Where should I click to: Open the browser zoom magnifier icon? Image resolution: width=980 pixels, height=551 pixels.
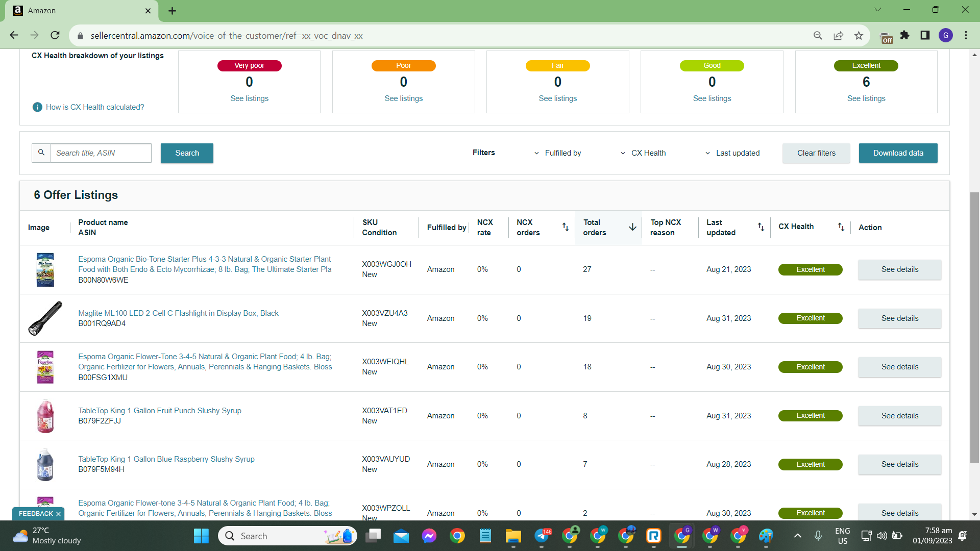click(818, 35)
